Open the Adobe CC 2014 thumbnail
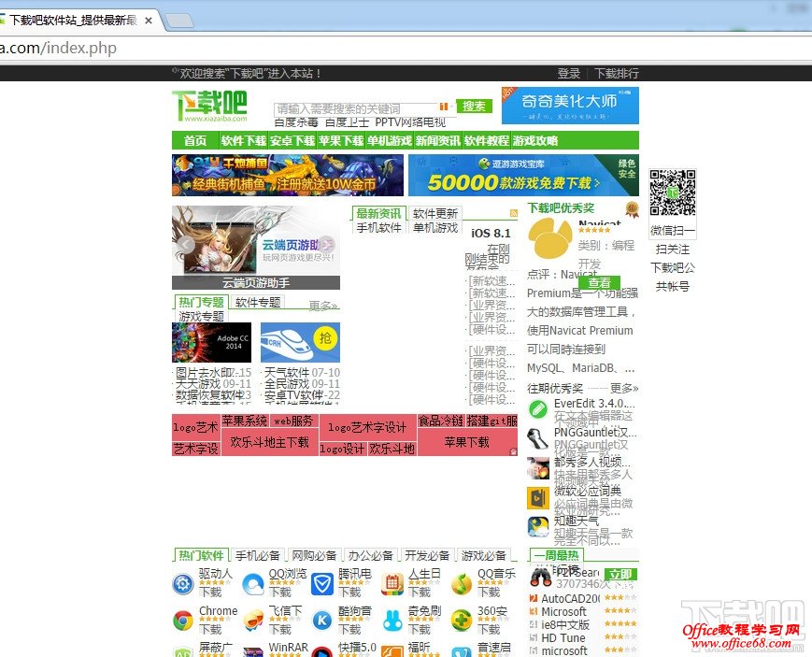The width and height of the screenshot is (812, 657). [212, 342]
